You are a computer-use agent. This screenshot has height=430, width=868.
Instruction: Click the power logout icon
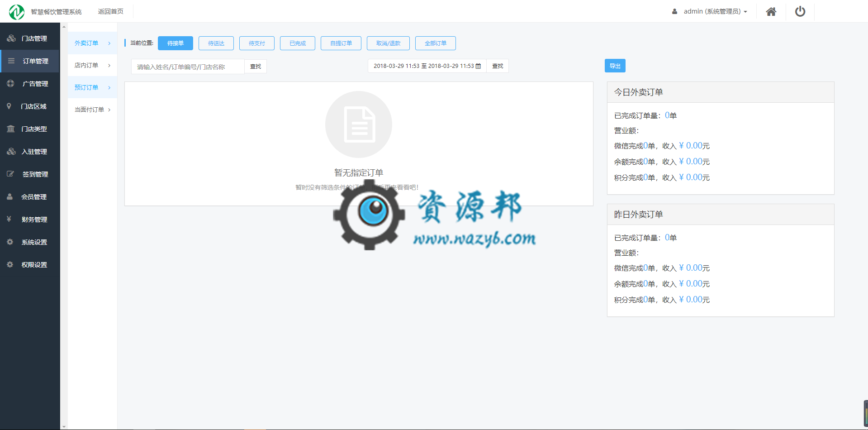click(x=800, y=11)
